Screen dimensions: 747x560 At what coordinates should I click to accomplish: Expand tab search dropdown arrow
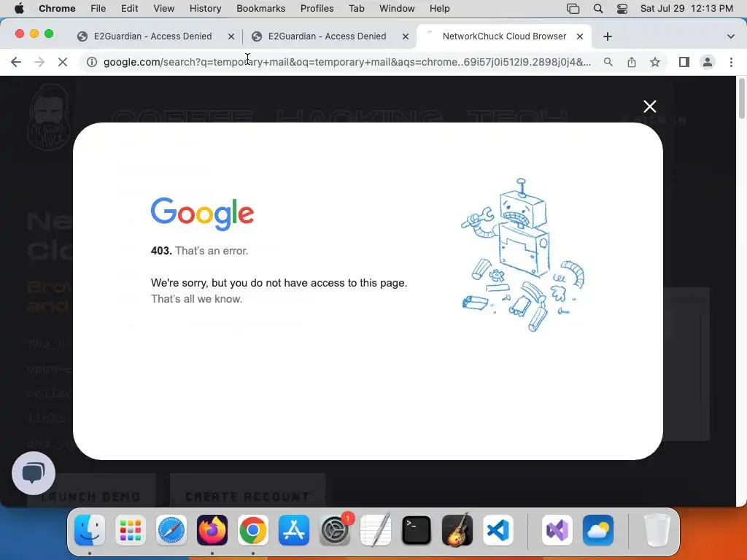pos(730,36)
